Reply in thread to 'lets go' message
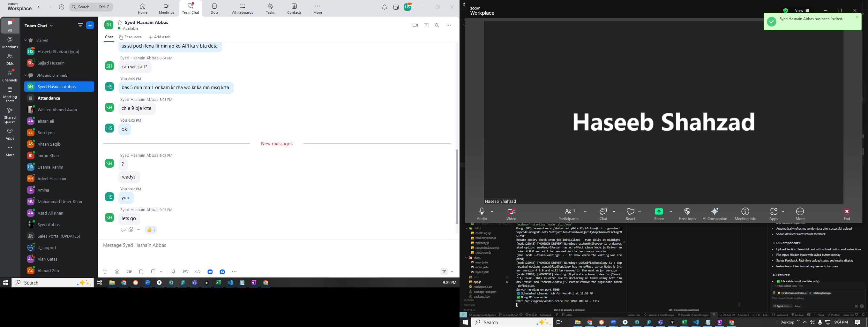 coord(123,230)
